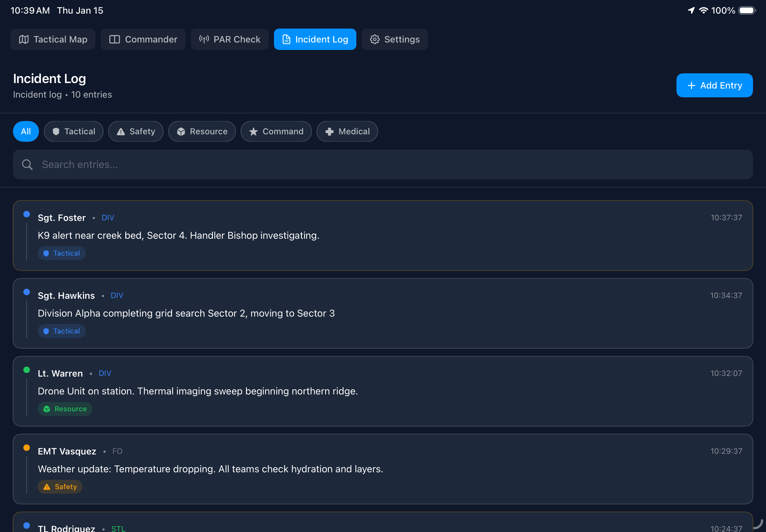Open the TL Rodriguez log entry
Viewport: 766px width, 532px height.
click(x=382, y=524)
